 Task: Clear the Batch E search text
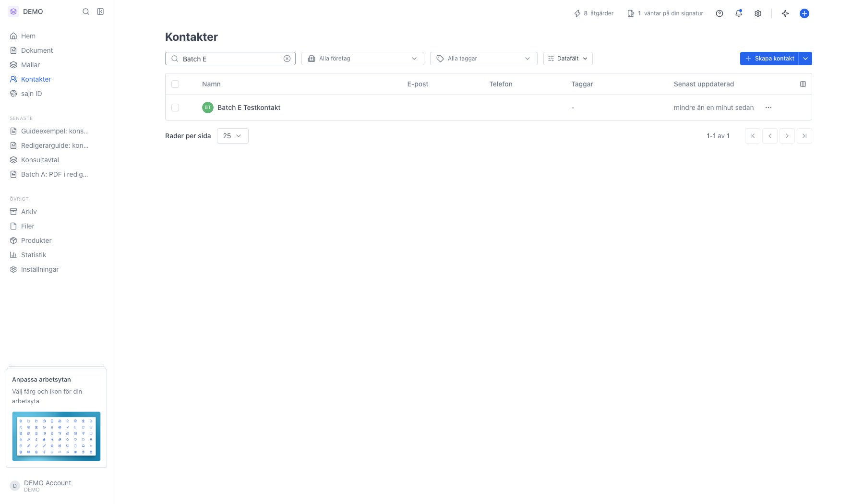[287, 59]
